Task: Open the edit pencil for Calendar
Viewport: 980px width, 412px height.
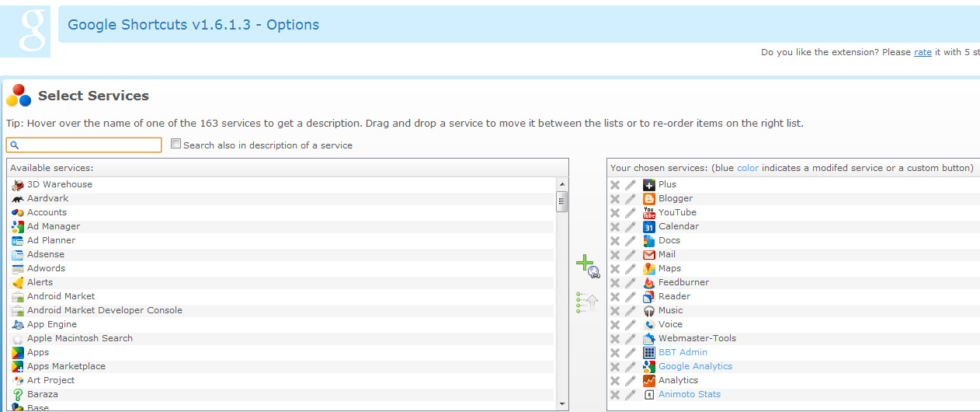Action: [x=631, y=227]
